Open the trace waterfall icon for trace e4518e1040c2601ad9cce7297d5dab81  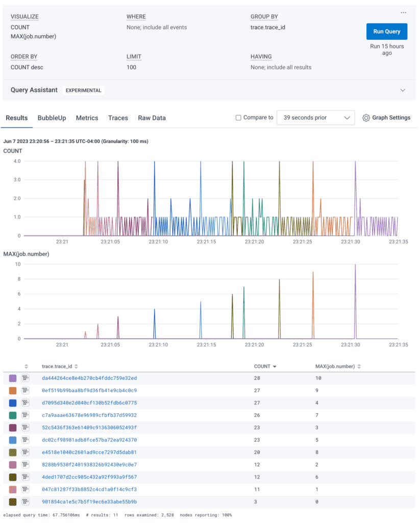[25, 452]
